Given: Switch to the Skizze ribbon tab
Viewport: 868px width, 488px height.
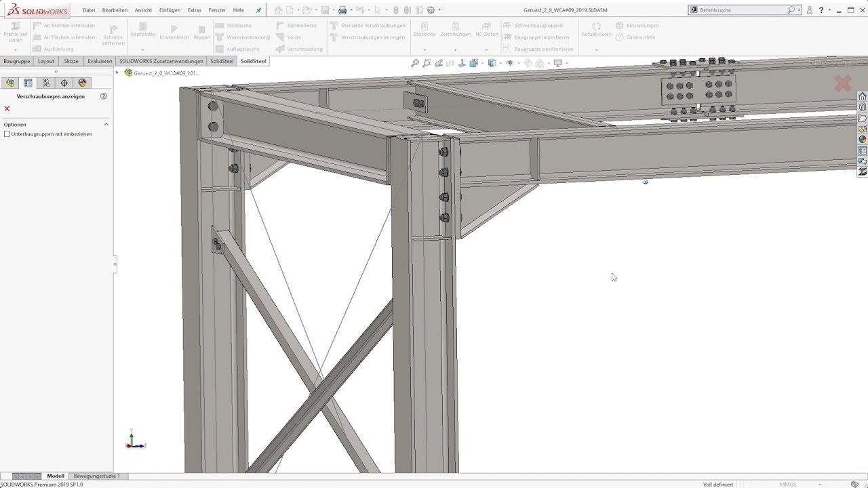Looking at the screenshot, I should [71, 61].
